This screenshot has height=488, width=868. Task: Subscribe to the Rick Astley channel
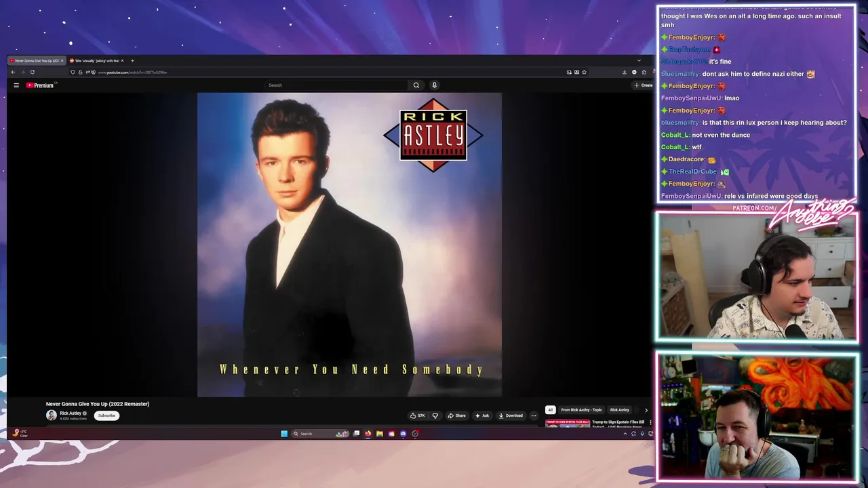106,415
